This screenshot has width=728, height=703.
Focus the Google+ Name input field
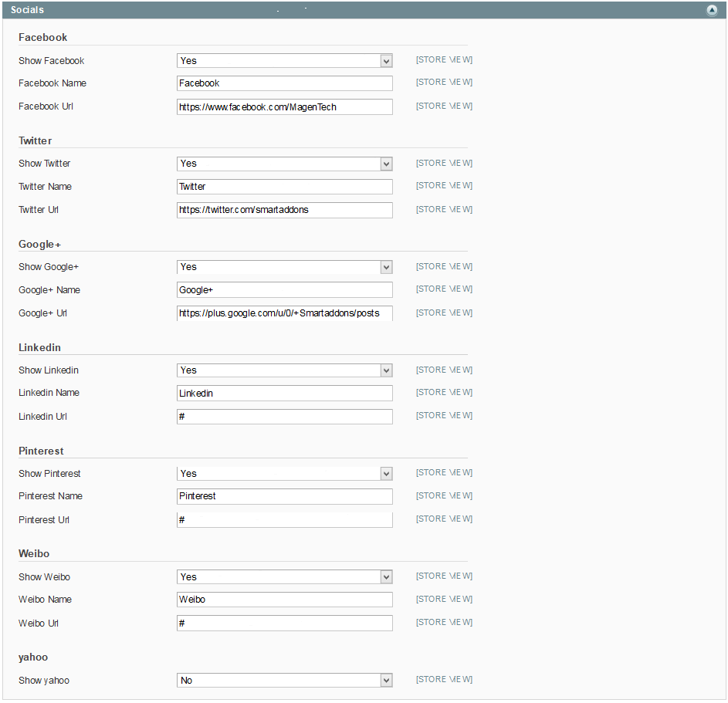285,290
